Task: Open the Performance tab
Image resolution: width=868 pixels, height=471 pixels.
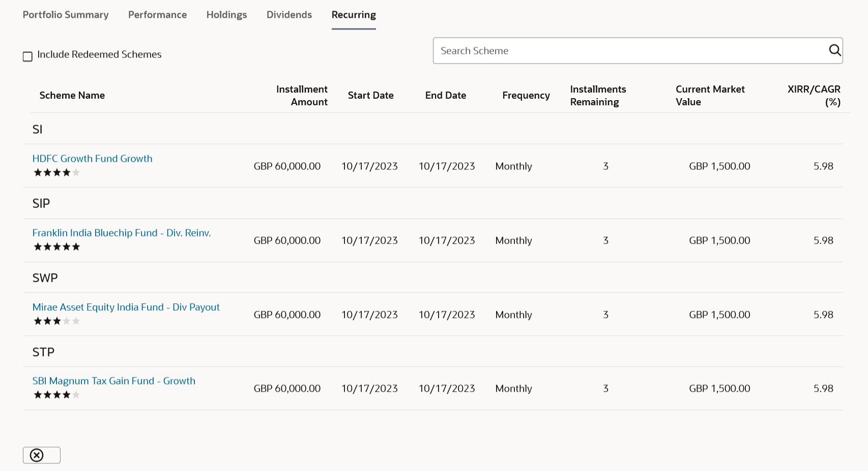Action: tap(157, 15)
